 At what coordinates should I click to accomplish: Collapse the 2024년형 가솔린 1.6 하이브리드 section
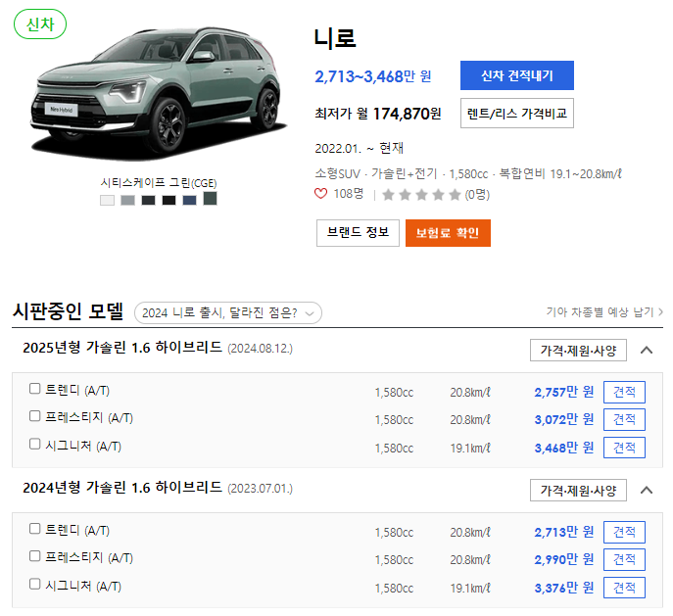click(x=647, y=490)
